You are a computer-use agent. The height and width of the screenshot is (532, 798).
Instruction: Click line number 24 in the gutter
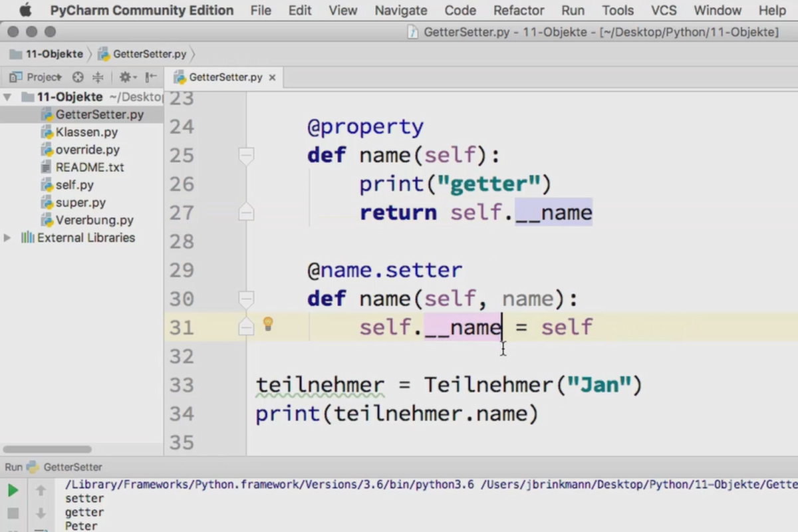[x=182, y=127]
